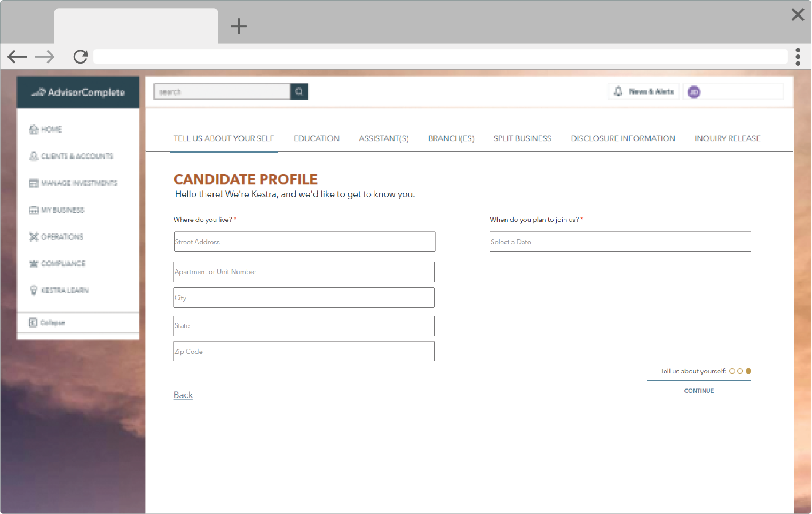Open Kestra Learn lightbulb item

(59, 290)
